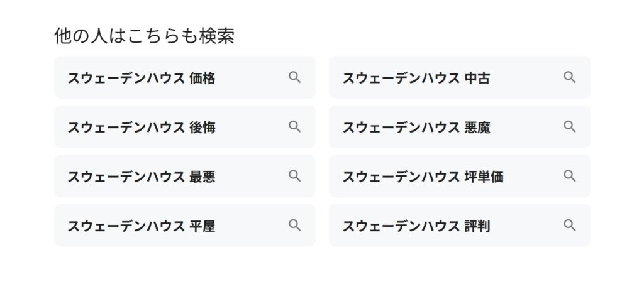The image size is (644, 299).
Task: Open the スウェーデンハウス 評判 suggestion text
Action: [x=416, y=226]
